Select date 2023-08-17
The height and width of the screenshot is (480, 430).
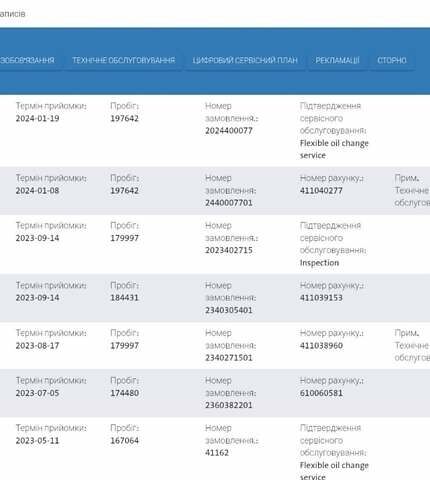pos(37,346)
